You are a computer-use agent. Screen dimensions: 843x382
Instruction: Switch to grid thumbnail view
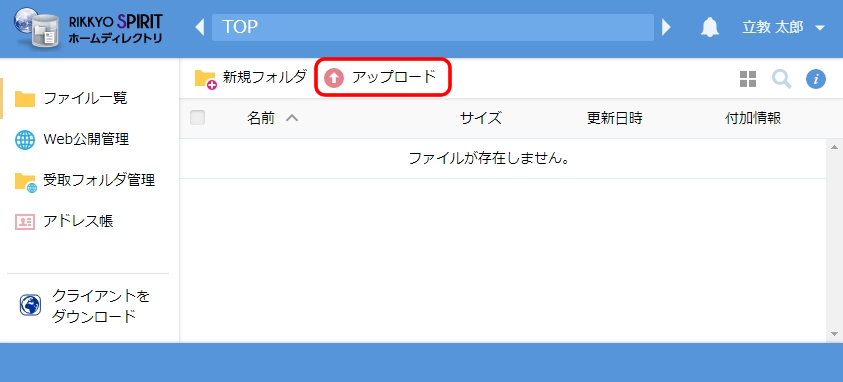748,79
